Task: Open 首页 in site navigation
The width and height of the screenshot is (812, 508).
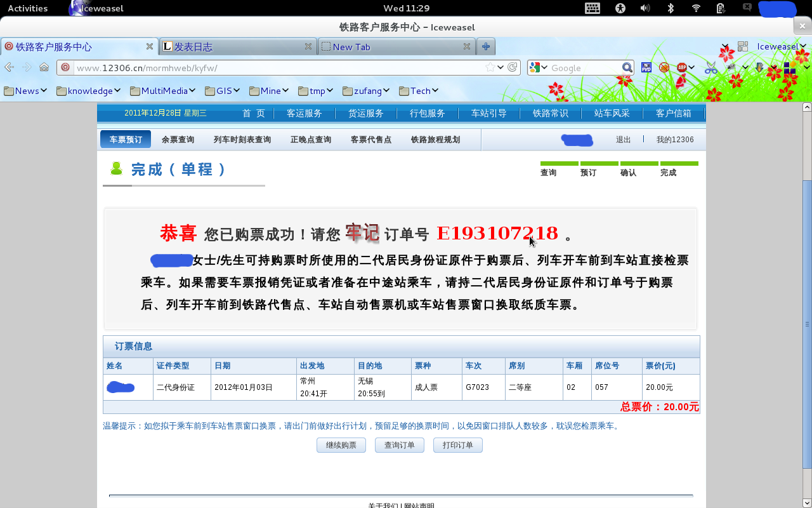Action: click(x=254, y=114)
